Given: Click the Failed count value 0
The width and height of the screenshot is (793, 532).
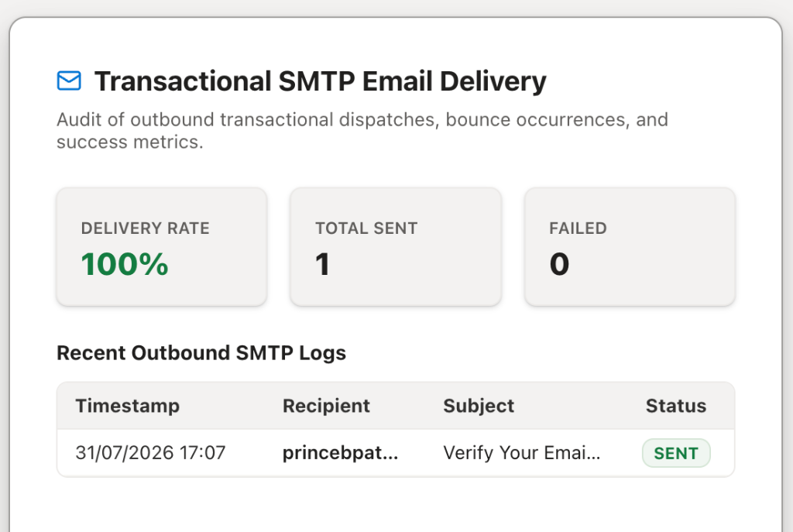Looking at the screenshot, I should (x=559, y=264).
